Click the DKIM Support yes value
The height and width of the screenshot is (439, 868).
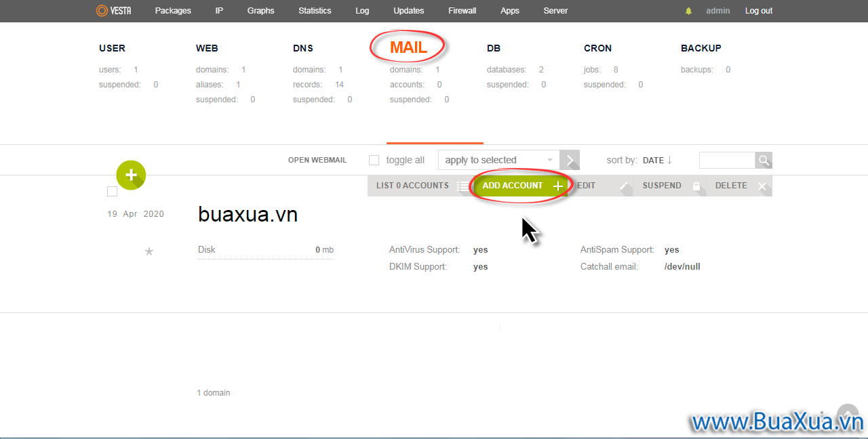[480, 267]
